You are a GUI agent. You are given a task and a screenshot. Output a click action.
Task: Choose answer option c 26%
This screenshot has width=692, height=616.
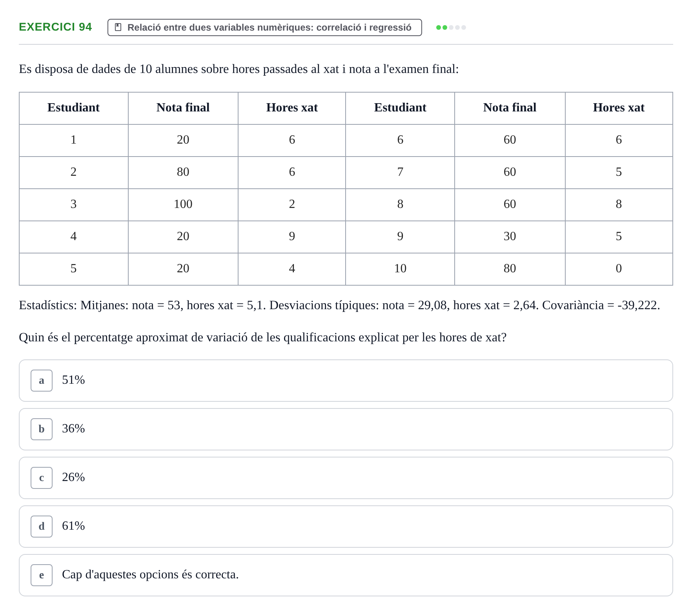pos(346,478)
